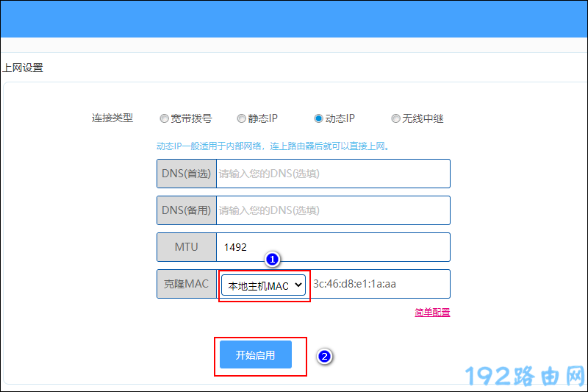Click the blue number 2 marker
Image resolution: width=588 pixels, height=392 pixels.
tap(324, 357)
